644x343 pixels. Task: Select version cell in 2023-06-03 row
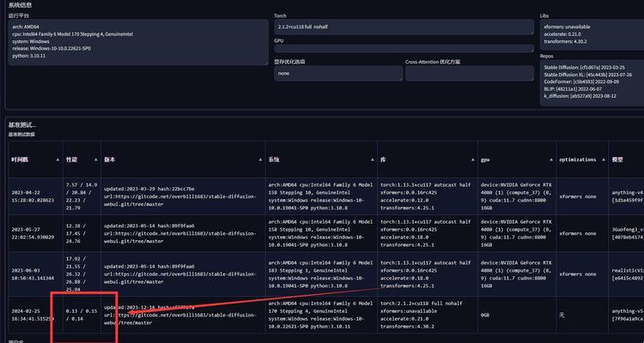pyautogui.click(x=183, y=274)
